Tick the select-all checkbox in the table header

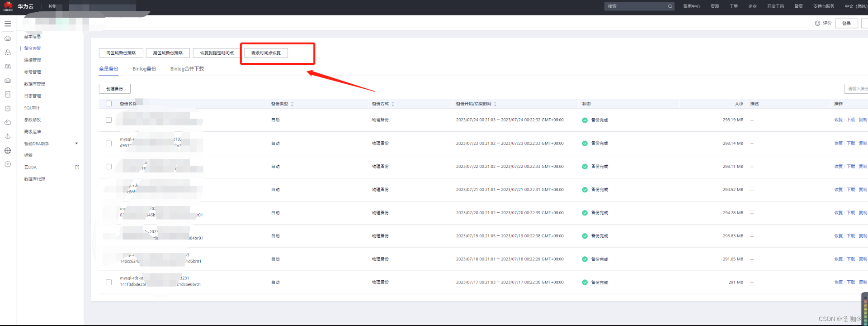108,104
